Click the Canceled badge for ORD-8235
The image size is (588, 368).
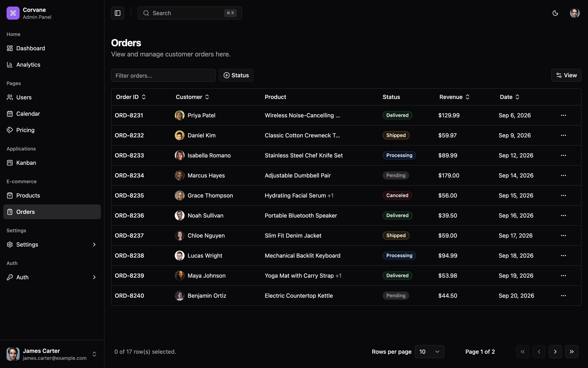(397, 195)
